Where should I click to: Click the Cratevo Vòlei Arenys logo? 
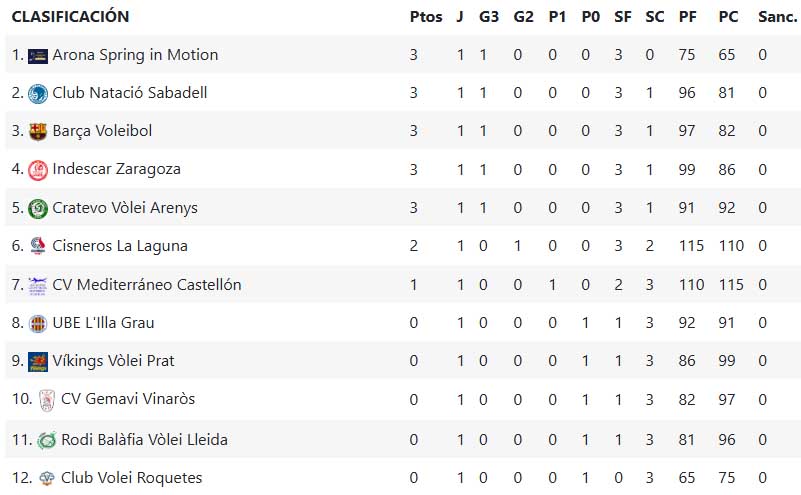pyautogui.click(x=38, y=209)
